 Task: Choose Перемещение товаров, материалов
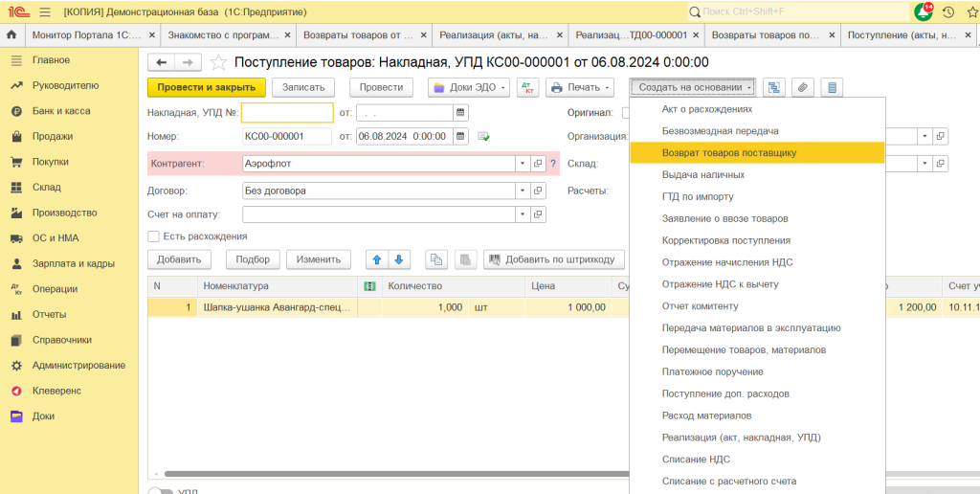click(757, 349)
